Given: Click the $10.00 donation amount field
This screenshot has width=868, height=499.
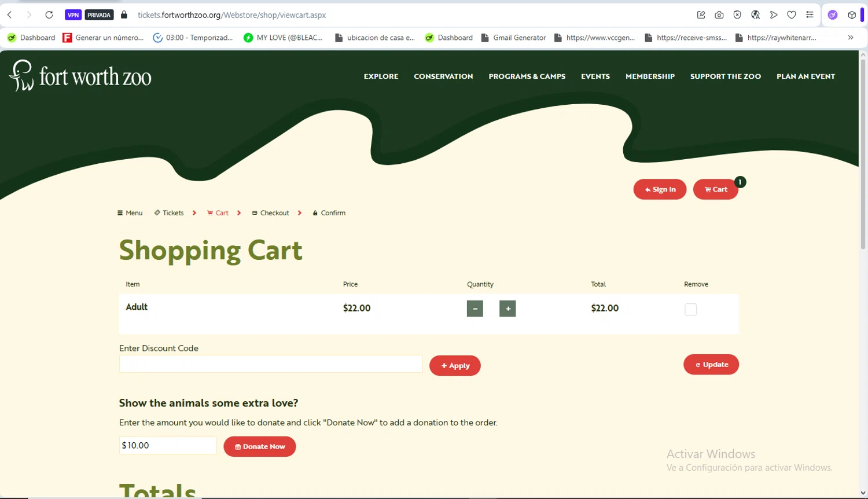Looking at the screenshot, I should tap(168, 445).
